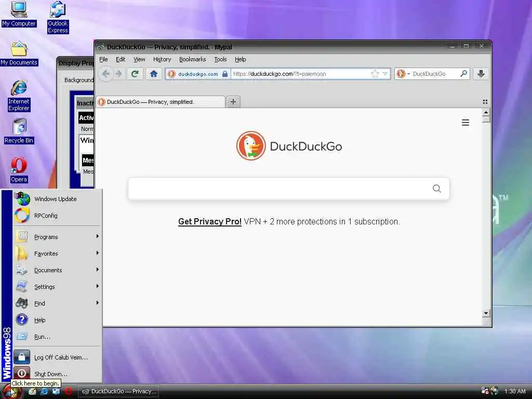Go to the browser Home page icon
Viewport: 532px width, 399px height.
coord(154,74)
